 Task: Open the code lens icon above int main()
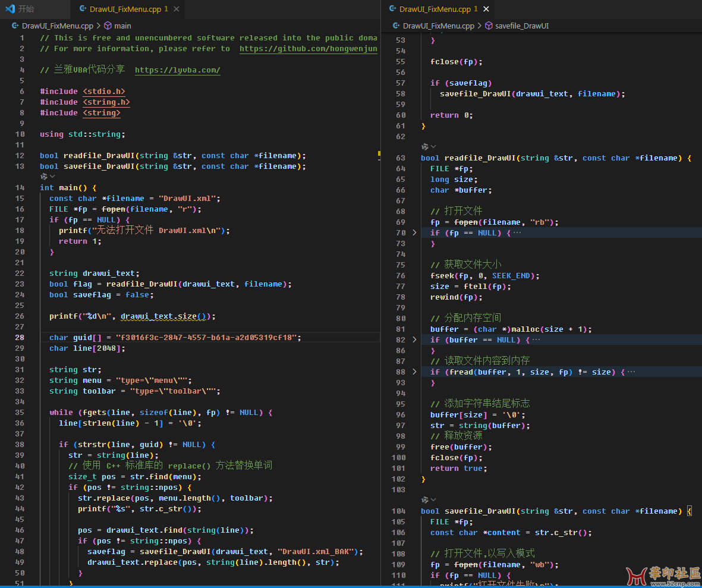point(43,177)
